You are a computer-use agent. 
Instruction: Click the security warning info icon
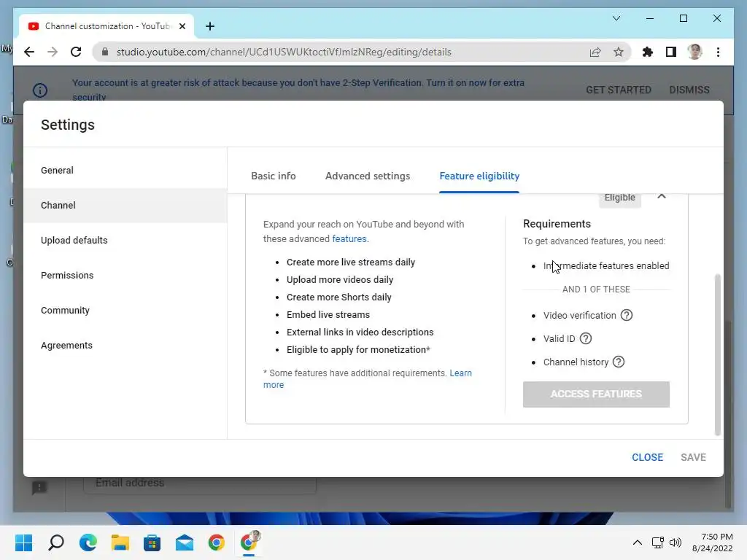pyautogui.click(x=40, y=90)
